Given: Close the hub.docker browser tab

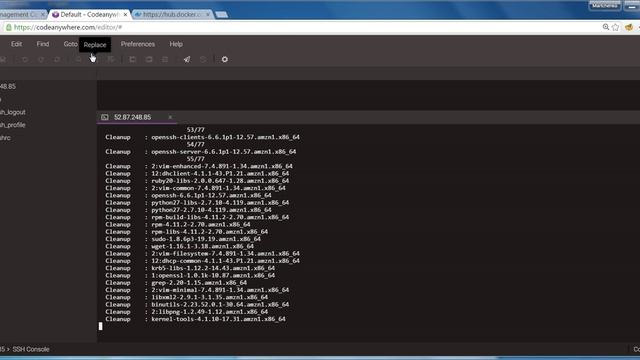Looking at the screenshot, I should [208, 14].
